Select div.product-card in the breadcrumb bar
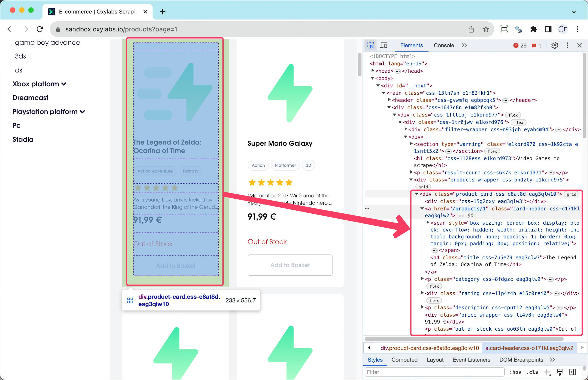Screen dimensions: 588x380 430,348
